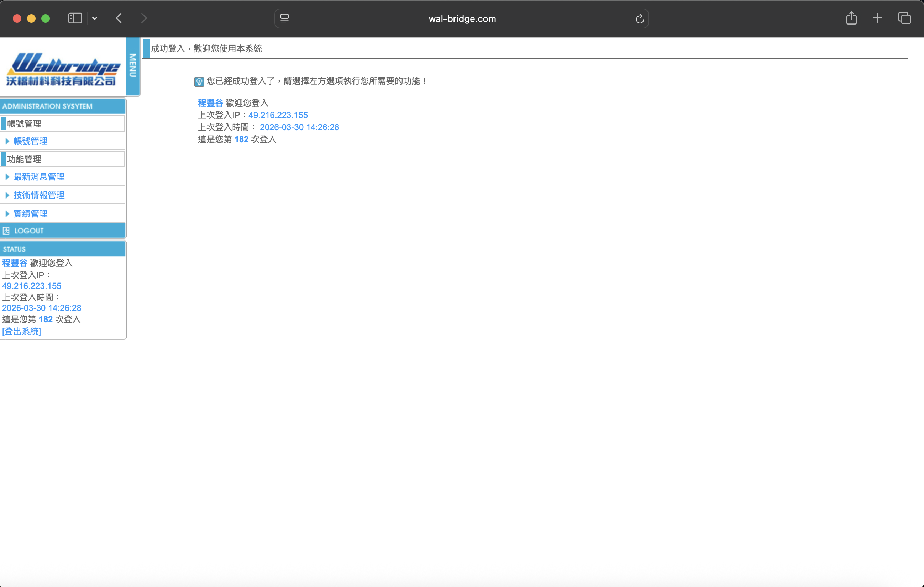This screenshot has width=924, height=587.
Task: Click the arrow beside 技術情報管理
Action: click(7, 195)
